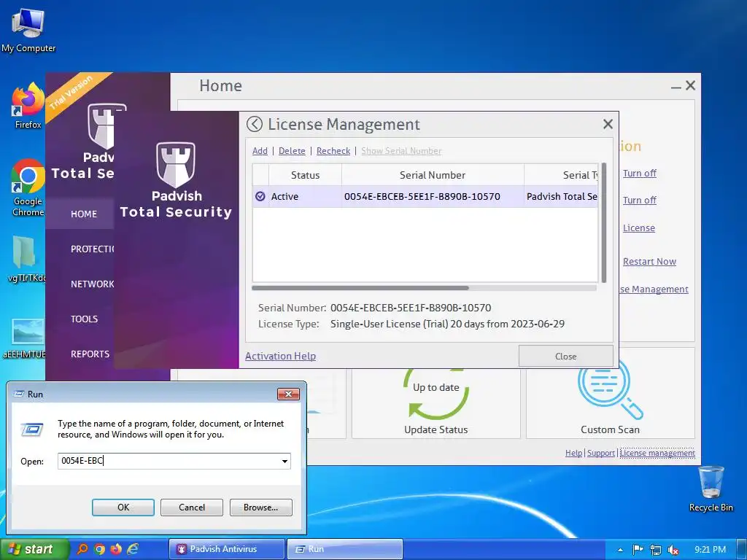This screenshot has width=747, height=560.
Task: Click the Restart Now link
Action: tap(649, 261)
